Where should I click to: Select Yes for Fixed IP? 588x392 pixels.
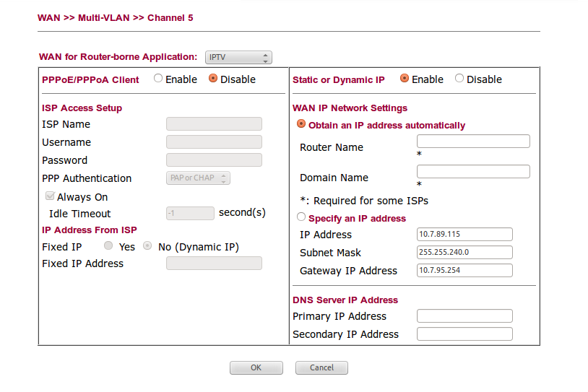(x=108, y=246)
